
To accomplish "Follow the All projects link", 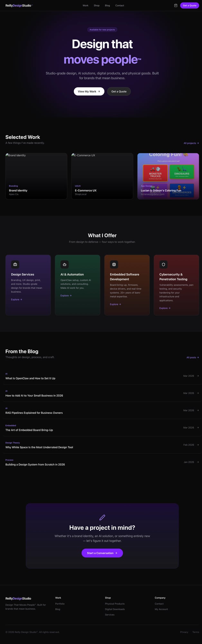I will tap(191, 143).
